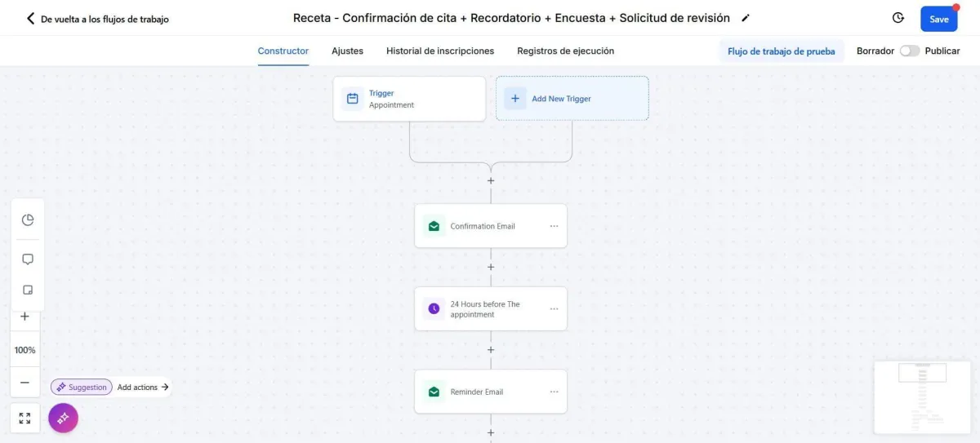Toggle Borrador/Publicar publish switch

[909, 51]
